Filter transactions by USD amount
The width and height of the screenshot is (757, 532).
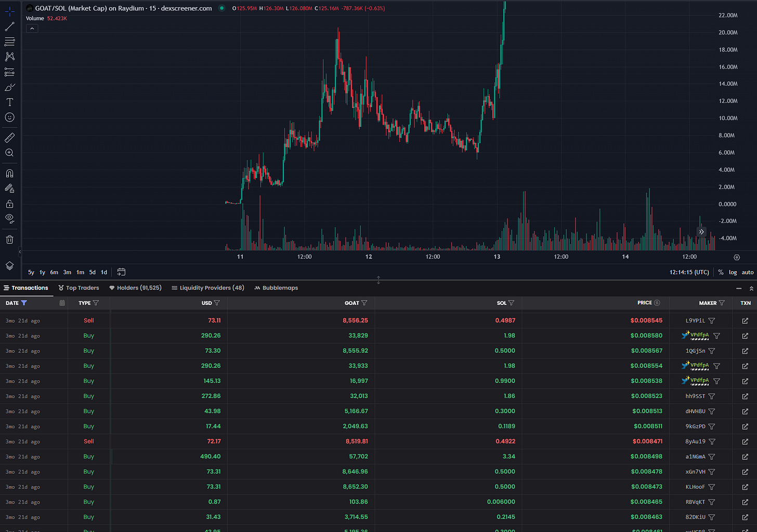(x=217, y=303)
